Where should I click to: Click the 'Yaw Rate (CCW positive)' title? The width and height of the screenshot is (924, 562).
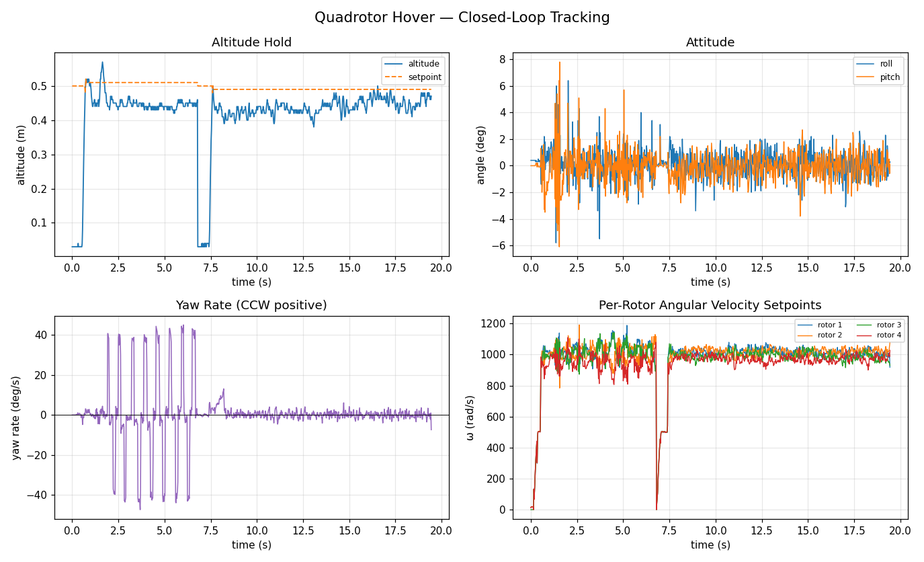point(251,305)
